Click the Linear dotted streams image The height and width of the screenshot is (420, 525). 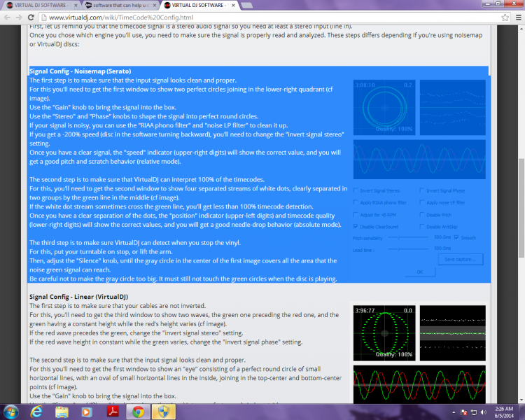pyautogui.click(x=453, y=333)
